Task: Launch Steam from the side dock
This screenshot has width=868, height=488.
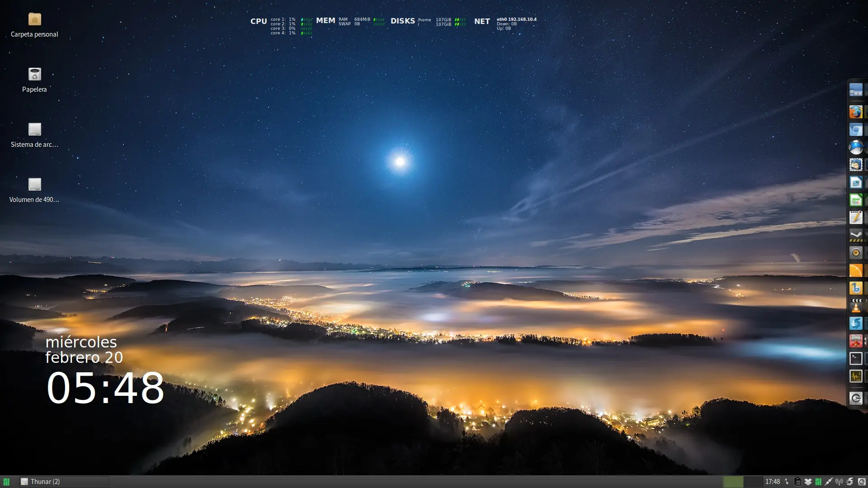Action: (x=855, y=235)
